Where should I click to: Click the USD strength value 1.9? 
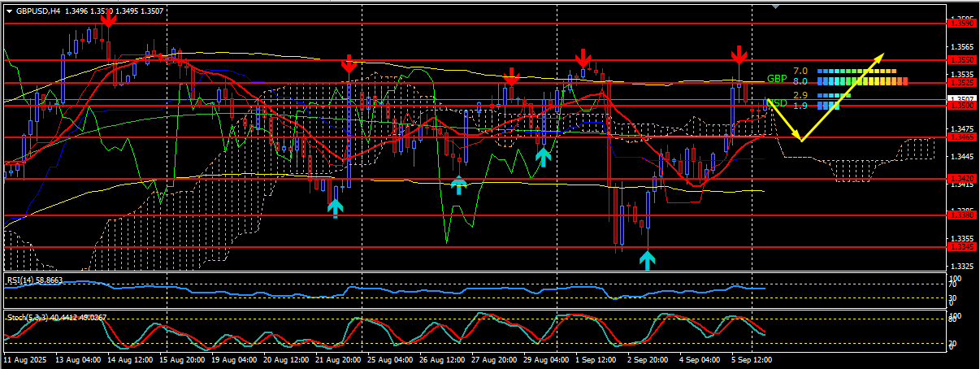pyautogui.click(x=800, y=106)
